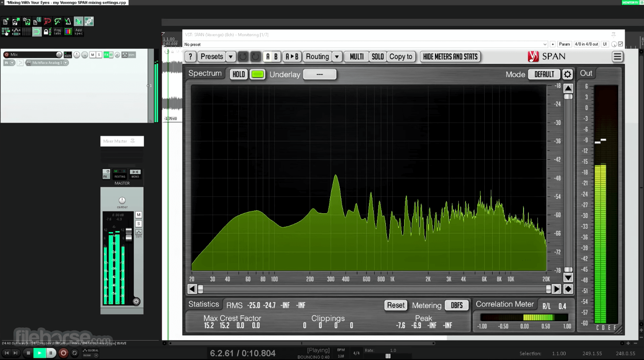Toggle the MULTI button
The width and height of the screenshot is (644, 360).
[357, 57]
